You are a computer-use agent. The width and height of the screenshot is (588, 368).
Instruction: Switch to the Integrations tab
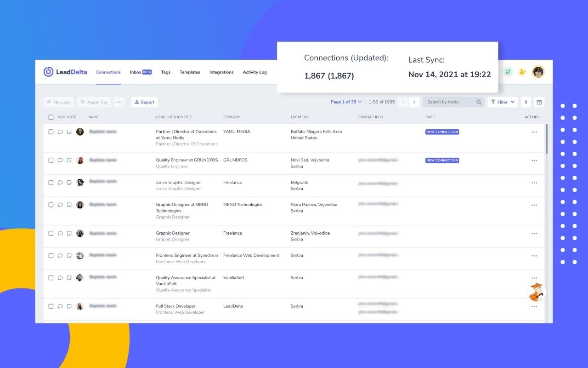click(x=221, y=72)
